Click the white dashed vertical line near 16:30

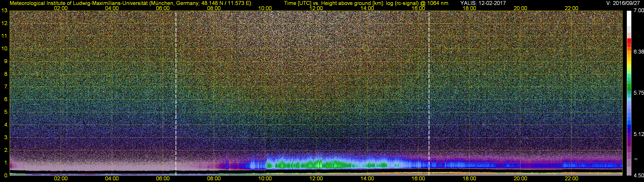pos(429,93)
